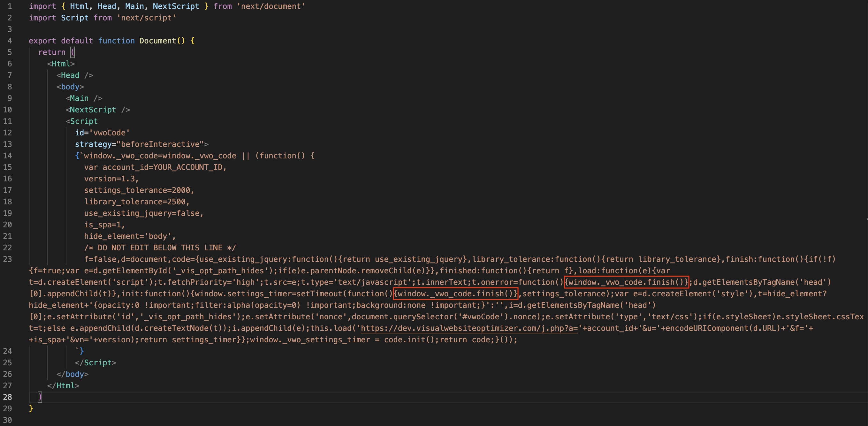Click the opening body tag
This screenshot has height=426, width=868.
(70, 87)
